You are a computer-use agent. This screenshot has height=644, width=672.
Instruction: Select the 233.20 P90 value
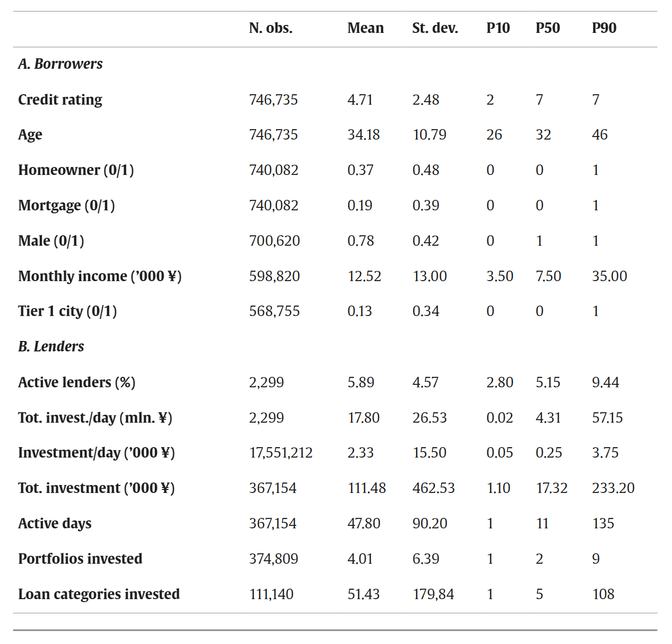coord(613,488)
